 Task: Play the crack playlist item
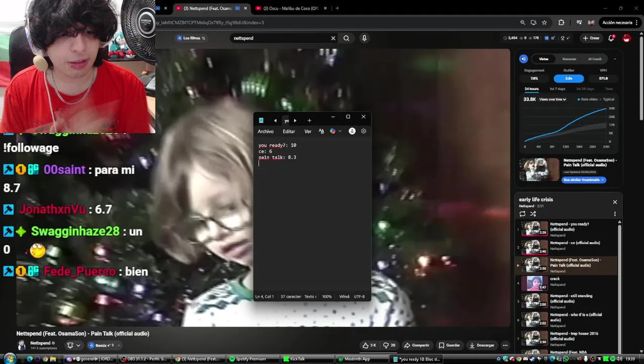click(x=566, y=283)
